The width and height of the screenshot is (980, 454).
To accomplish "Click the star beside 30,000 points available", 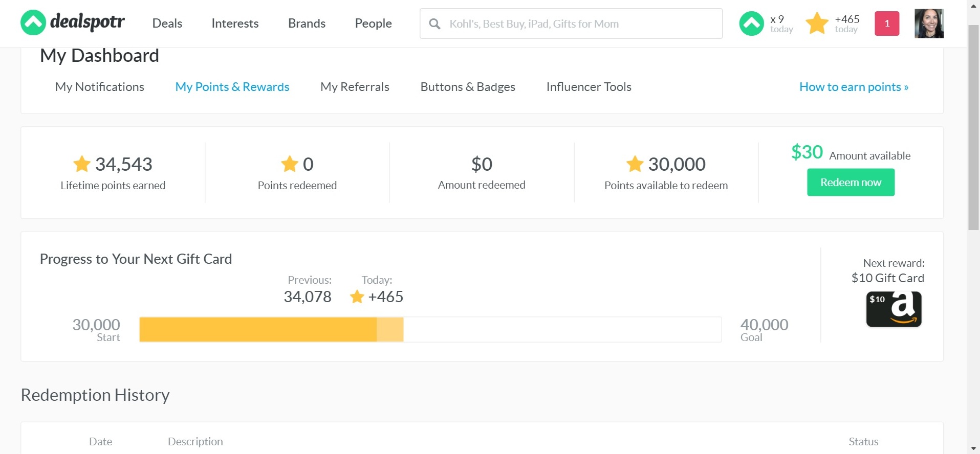I will coord(635,164).
